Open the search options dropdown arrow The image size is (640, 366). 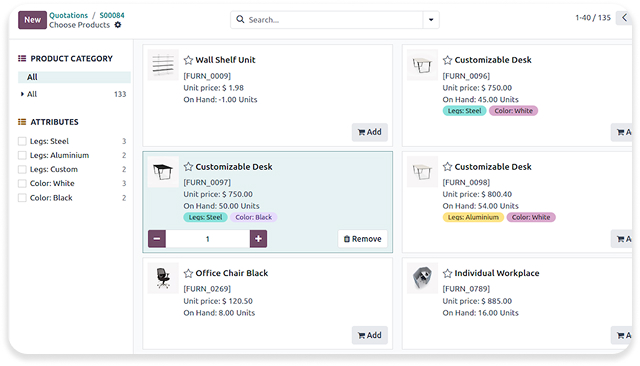(431, 20)
